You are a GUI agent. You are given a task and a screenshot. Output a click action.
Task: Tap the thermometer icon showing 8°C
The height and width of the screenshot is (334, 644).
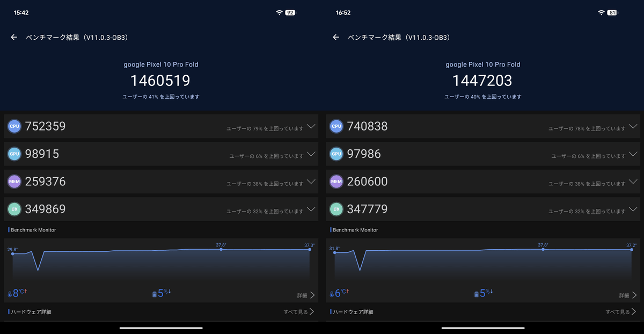10,294
